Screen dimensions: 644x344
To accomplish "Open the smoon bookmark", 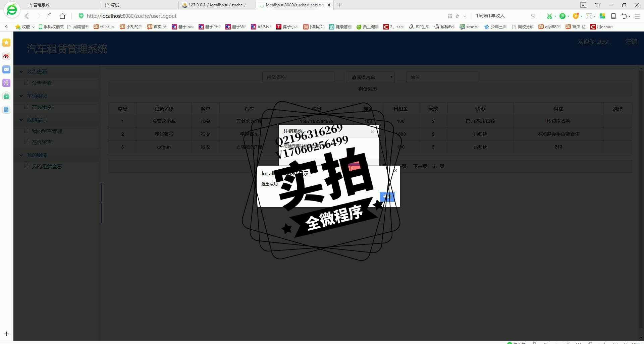I will click(470, 26).
